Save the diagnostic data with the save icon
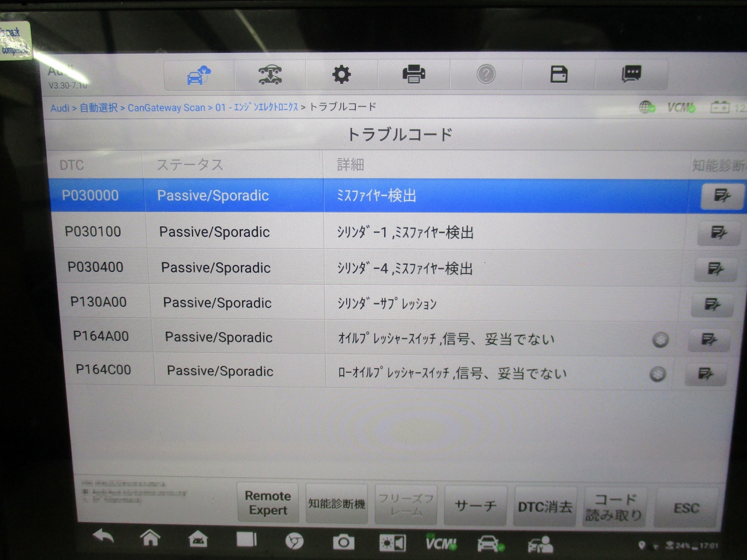This screenshot has width=747, height=560. point(558,75)
